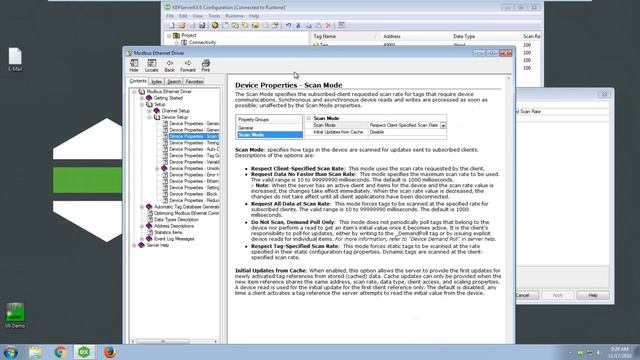This screenshot has height=360, width=640.
Task: Collapse the Modbus Ethernet Driver root node
Action: tap(134, 92)
